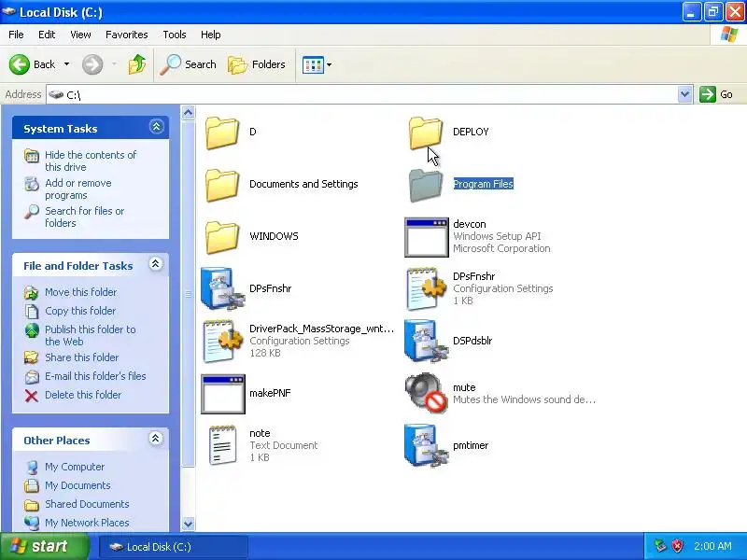Screen dimensions: 747x560
Task: Click the sidebar scroll down arrow
Action: pyautogui.click(x=189, y=524)
